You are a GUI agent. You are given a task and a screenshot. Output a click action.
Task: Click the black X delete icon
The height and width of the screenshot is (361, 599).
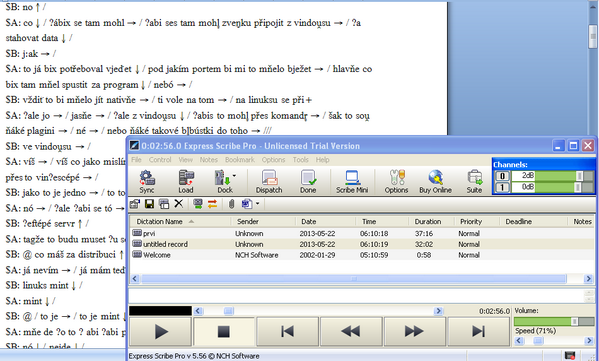[x=178, y=204]
